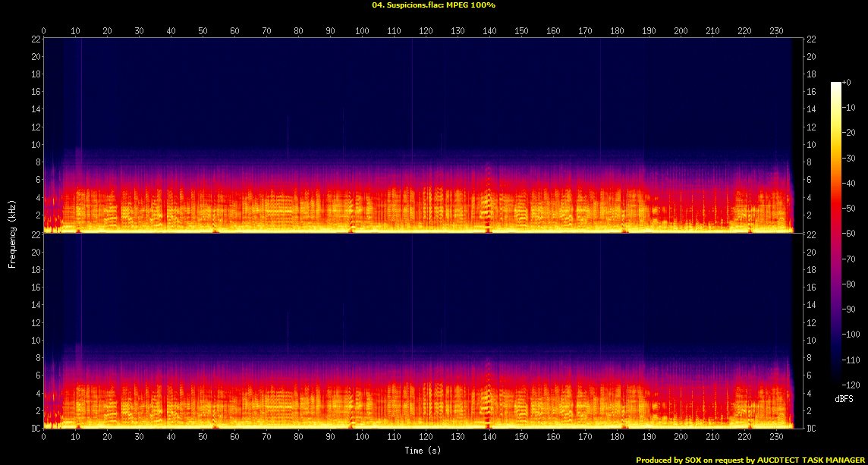Viewport: 868px width, 465px height.
Task: Click the '-120' label at color scale bottom
Action: (851, 384)
